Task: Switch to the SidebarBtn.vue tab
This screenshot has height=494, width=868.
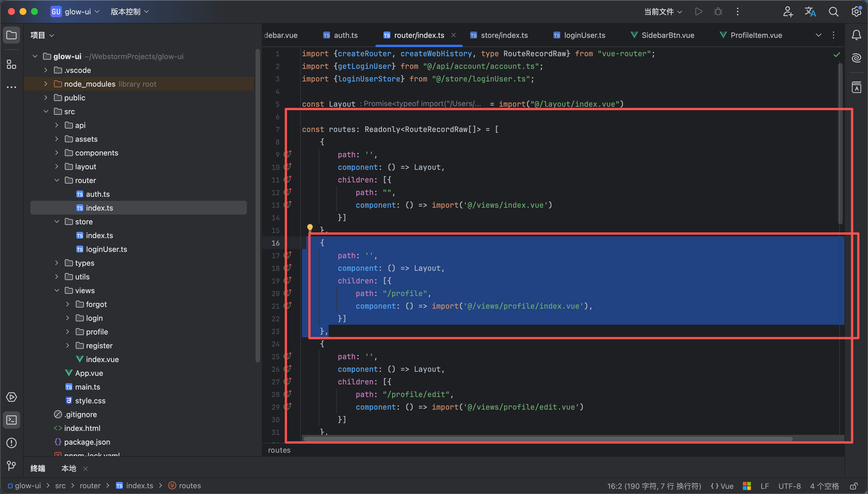Action: click(667, 35)
